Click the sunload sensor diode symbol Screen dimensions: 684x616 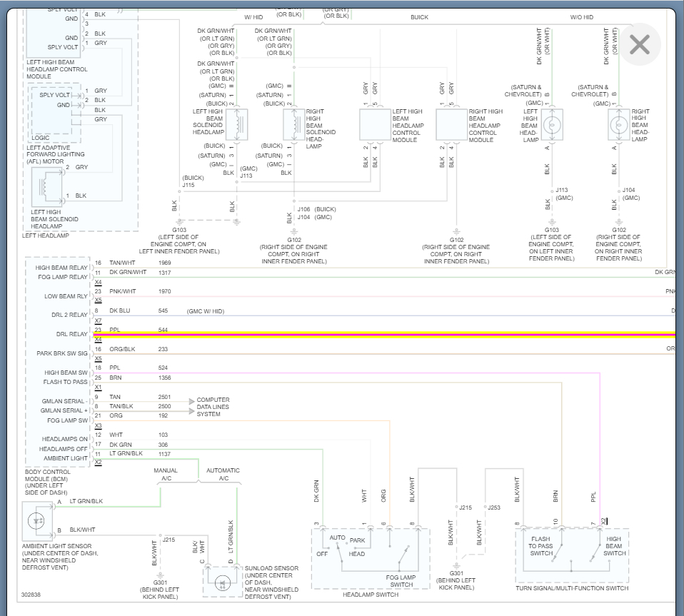point(221,582)
